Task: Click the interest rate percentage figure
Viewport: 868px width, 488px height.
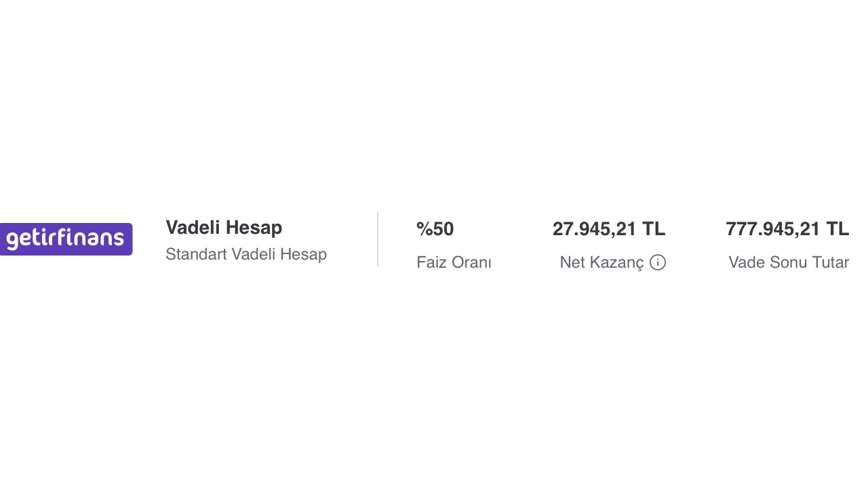Action: click(x=435, y=229)
